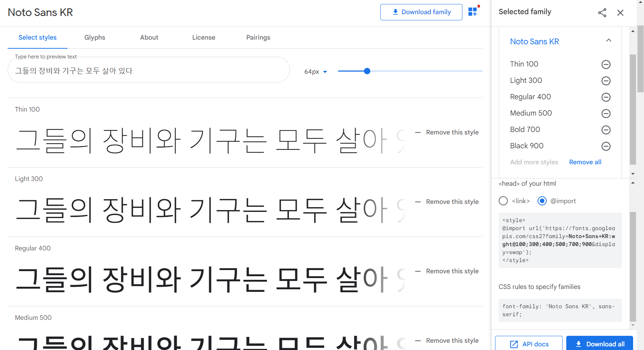
Task: Select the @import embed option
Action: [x=542, y=201]
